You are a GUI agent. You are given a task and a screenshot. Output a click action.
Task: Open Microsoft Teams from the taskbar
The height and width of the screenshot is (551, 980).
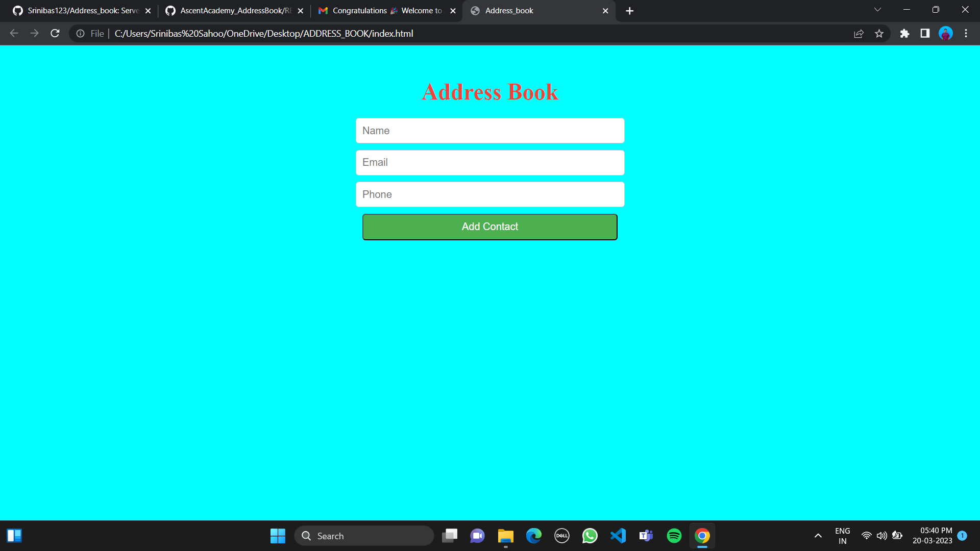[x=646, y=536]
